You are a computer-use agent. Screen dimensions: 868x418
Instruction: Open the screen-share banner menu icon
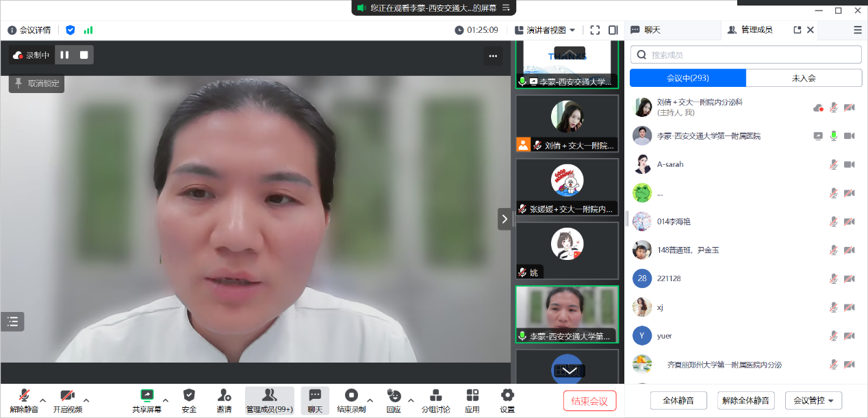(x=506, y=8)
